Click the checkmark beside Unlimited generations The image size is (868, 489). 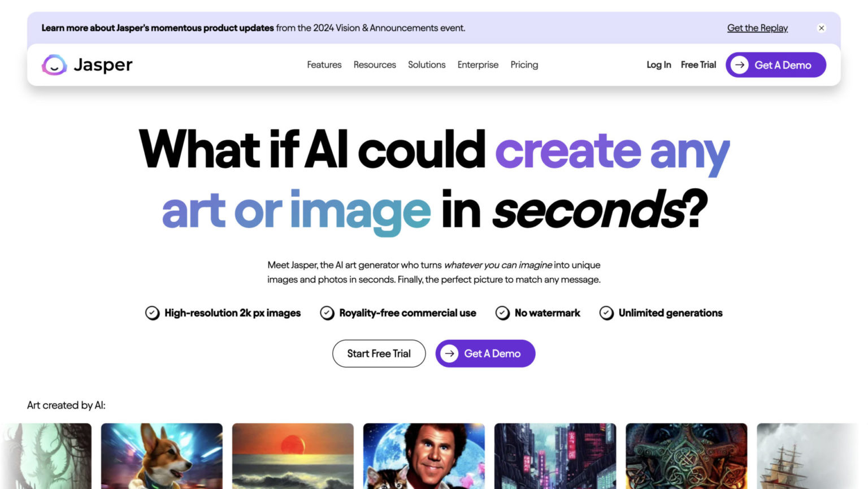(606, 313)
